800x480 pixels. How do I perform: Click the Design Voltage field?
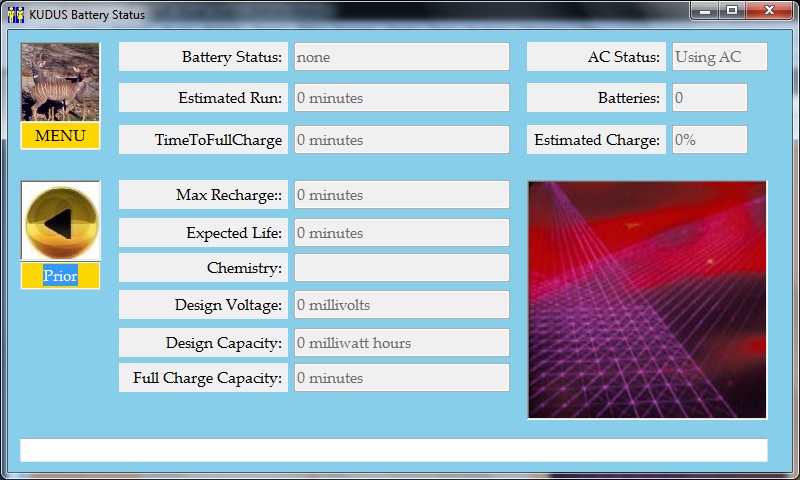pyautogui.click(x=401, y=305)
